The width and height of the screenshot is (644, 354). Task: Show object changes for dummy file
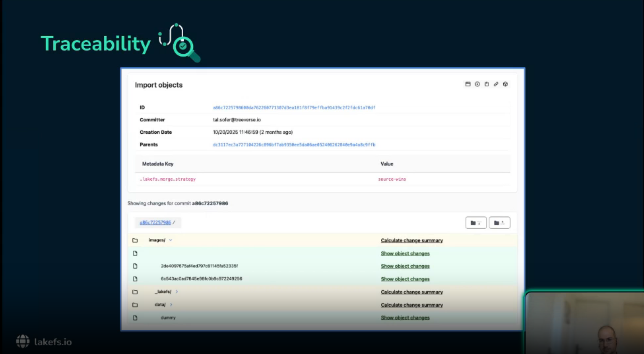(x=405, y=318)
